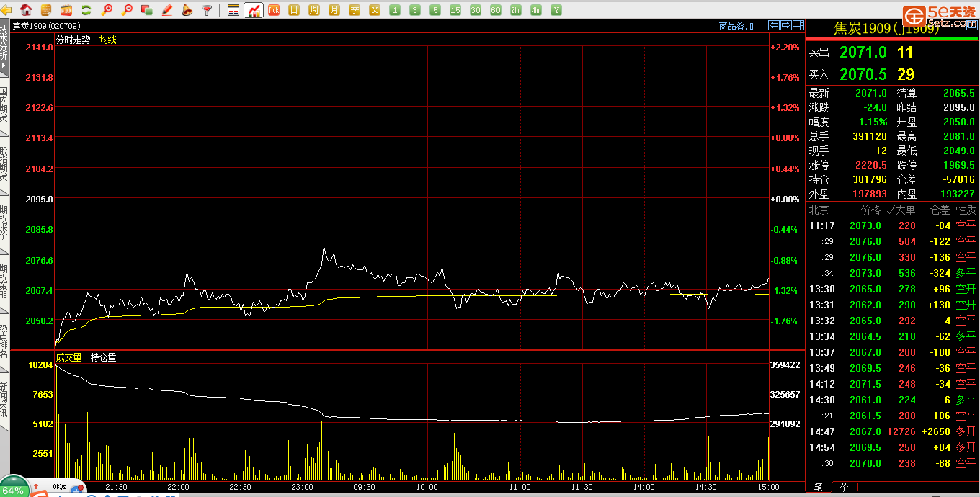This screenshot has width=980, height=497.
Task: Click the zoom in magnifier icon
Action: point(107,10)
